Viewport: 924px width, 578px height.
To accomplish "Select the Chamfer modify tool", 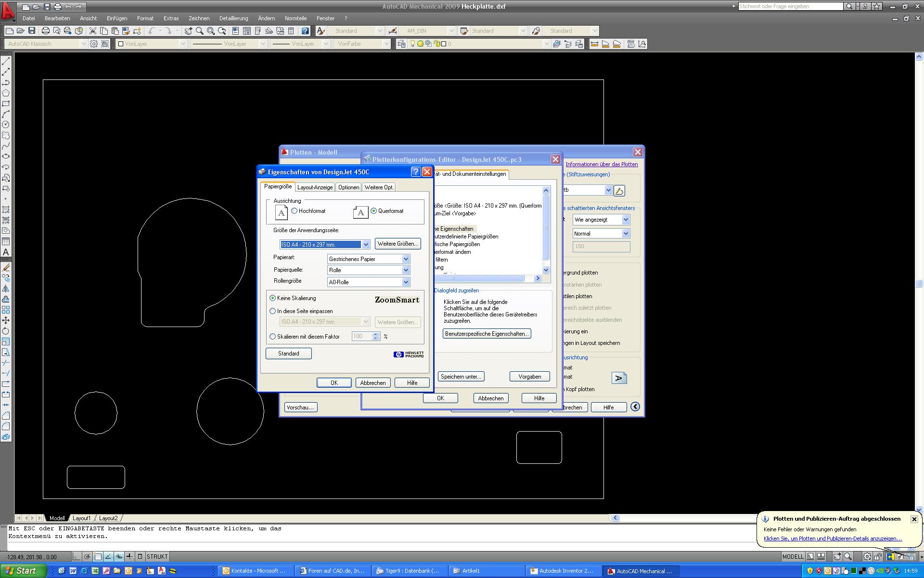I will (x=6, y=416).
